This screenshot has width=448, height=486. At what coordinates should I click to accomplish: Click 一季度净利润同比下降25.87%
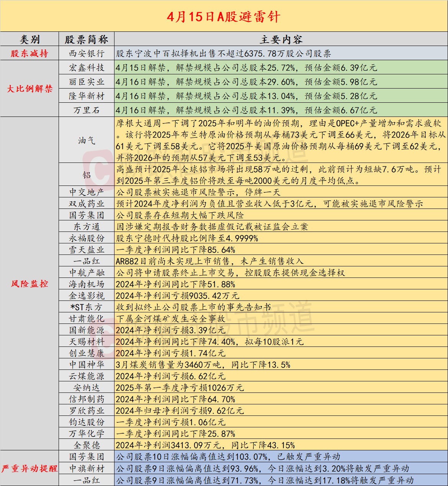click(176, 433)
